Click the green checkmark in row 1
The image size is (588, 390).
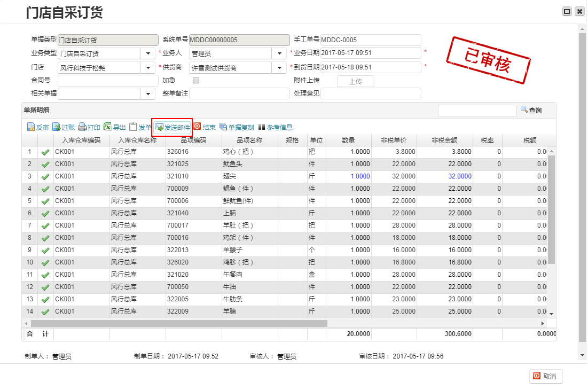45,152
